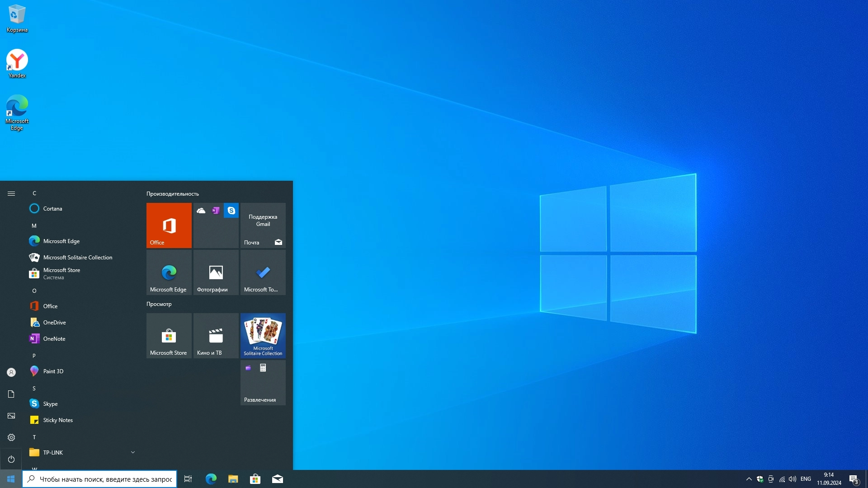Viewport: 868px width, 488px height.
Task: Expand Просмотр tile group header
Action: click(x=159, y=304)
